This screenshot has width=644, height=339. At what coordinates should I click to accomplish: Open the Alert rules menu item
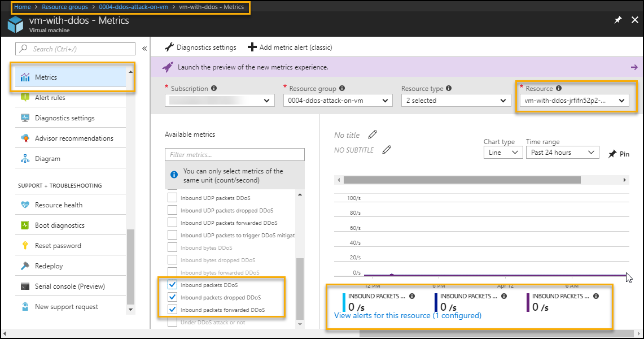(x=71, y=97)
